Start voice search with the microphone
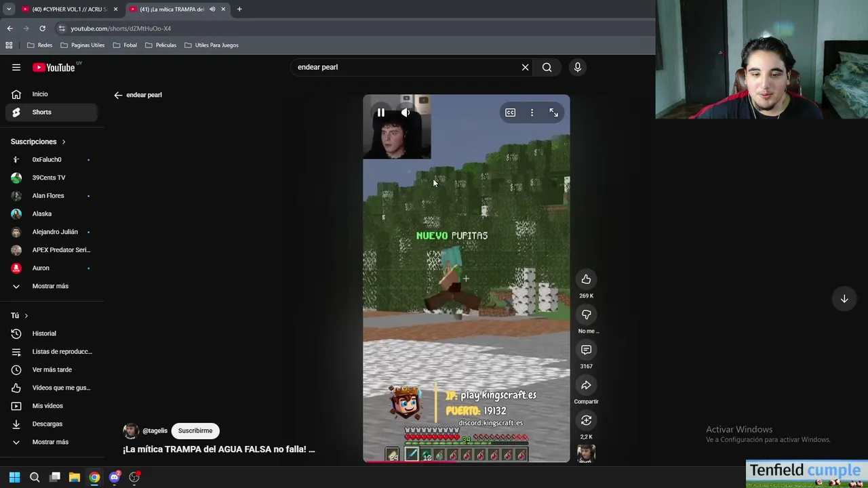Image resolution: width=868 pixels, height=488 pixels. pos(578,67)
